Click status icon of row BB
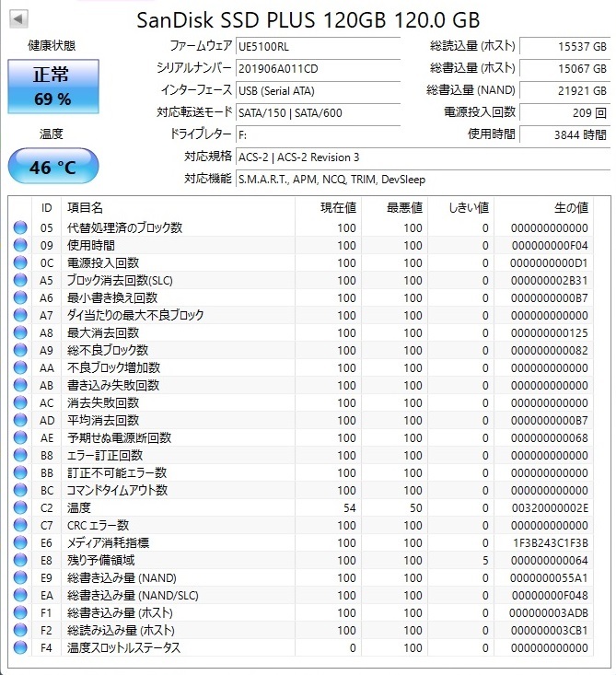The height and width of the screenshot is (675, 616). pyautogui.click(x=20, y=472)
